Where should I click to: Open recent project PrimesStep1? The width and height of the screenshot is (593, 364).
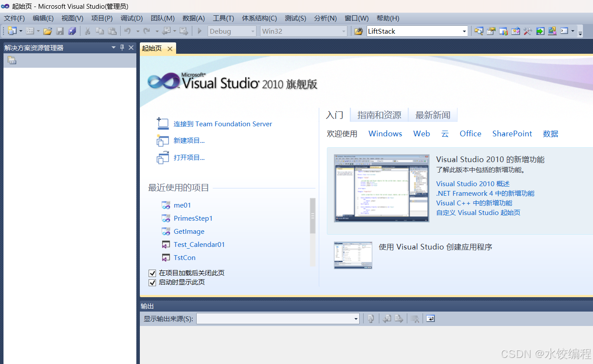(193, 218)
